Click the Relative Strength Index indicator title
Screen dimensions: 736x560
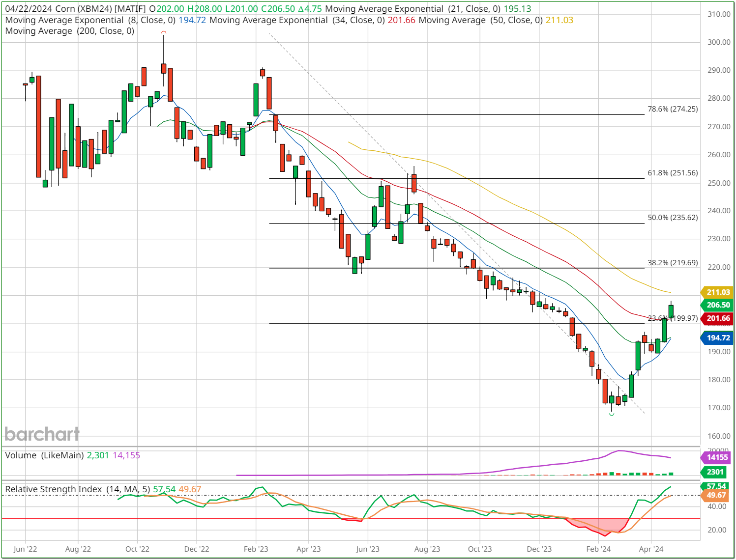[x=54, y=489]
